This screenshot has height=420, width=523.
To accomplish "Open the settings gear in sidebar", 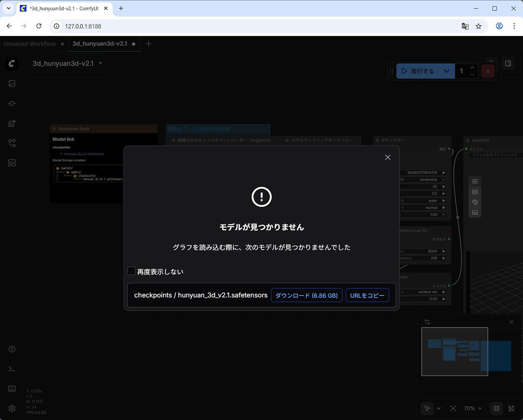I will coord(12,408).
